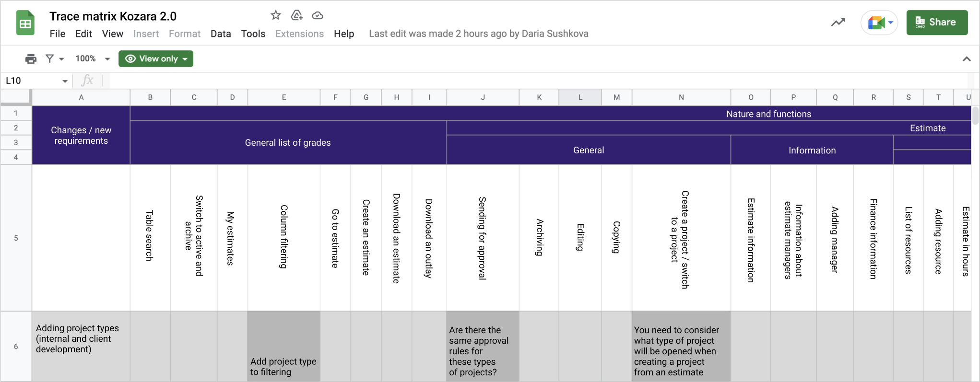Screen dimensions: 980x382
Task: Collapse the toolbar with the chevron
Action: 967,59
